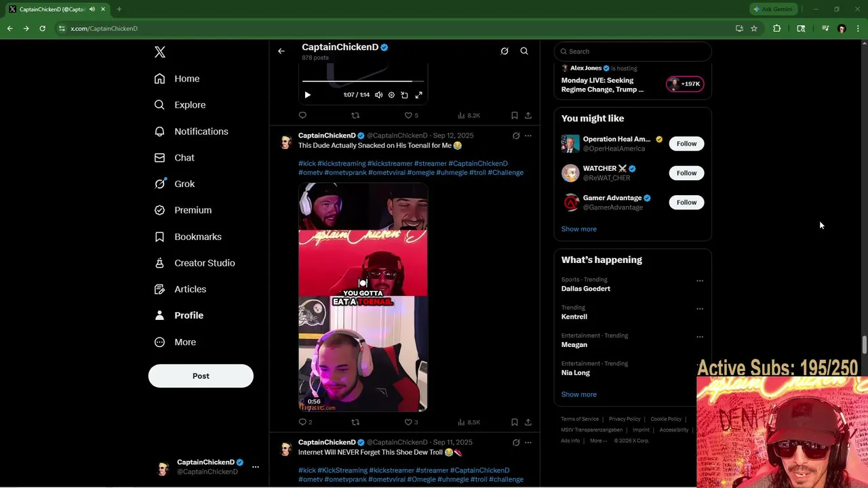Image resolution: width=868 pixels, height=488 pixels.
Task: Click Show more under What's happening
Action: click(x=578, y=394)
